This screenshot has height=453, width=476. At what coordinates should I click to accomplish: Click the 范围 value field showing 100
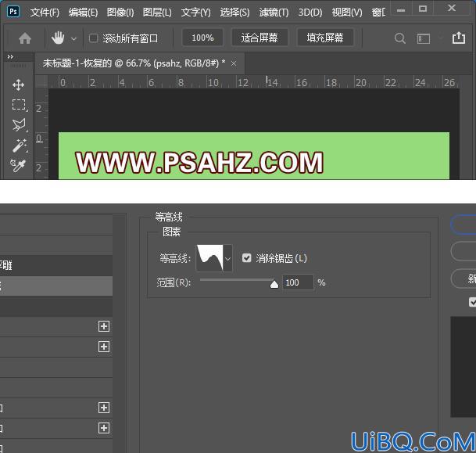click(x=298, y=282)
